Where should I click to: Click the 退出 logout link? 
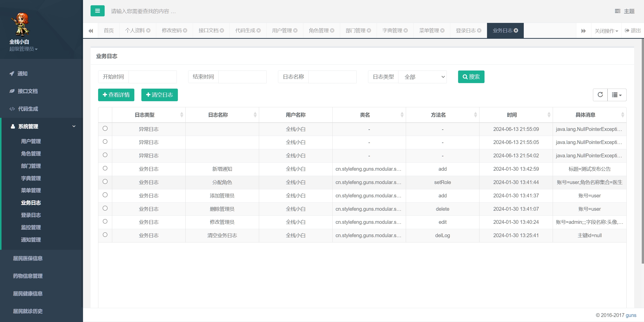pyautogui.click(x=633, y=30)
